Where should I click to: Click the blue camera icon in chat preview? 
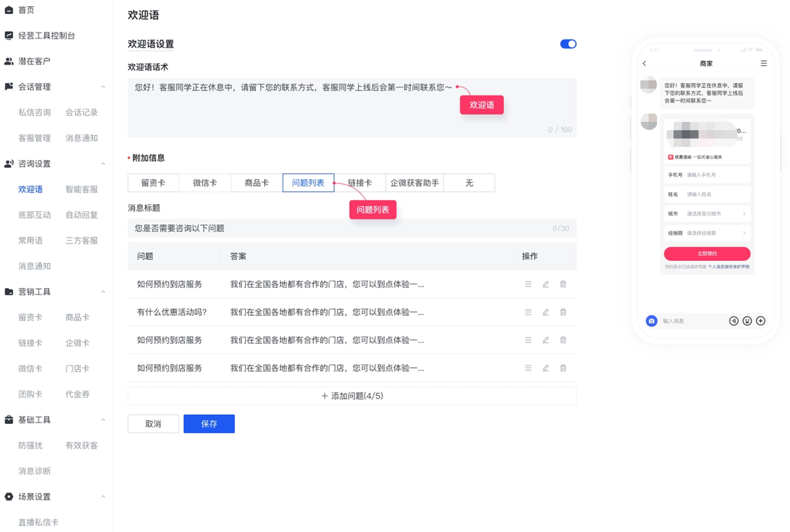point(651,321)
